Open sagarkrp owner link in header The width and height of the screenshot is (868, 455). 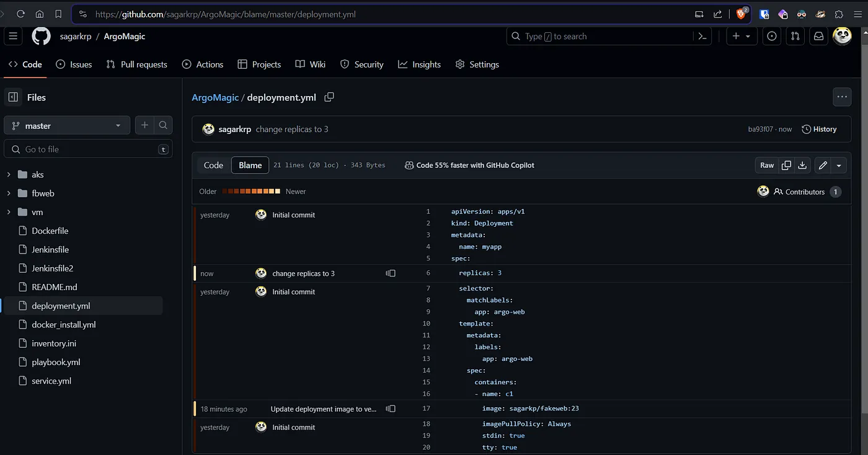click(76, 37)
